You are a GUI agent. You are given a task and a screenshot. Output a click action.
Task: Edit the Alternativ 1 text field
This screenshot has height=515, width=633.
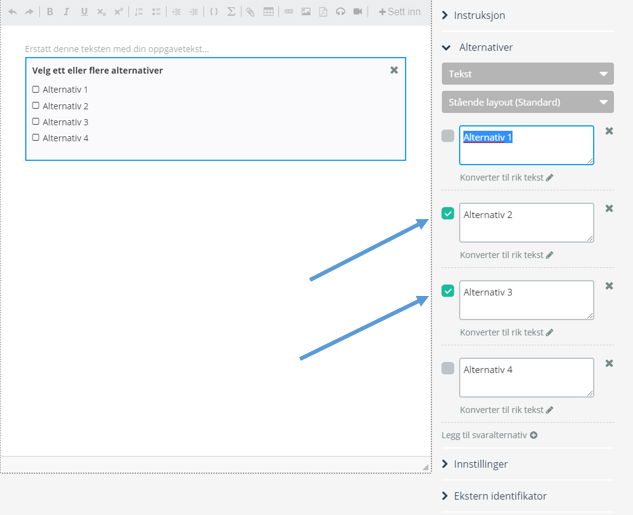[x=526, y=145]
